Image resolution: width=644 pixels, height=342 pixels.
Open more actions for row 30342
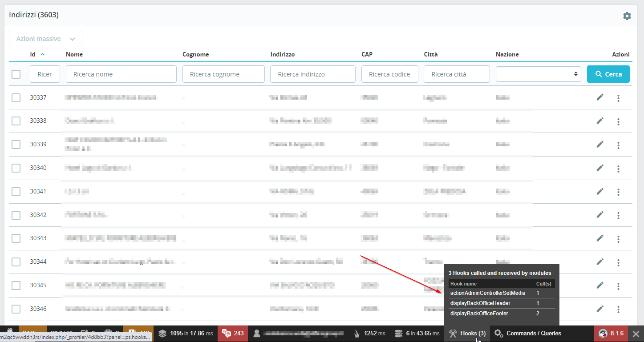coord(618,216)
